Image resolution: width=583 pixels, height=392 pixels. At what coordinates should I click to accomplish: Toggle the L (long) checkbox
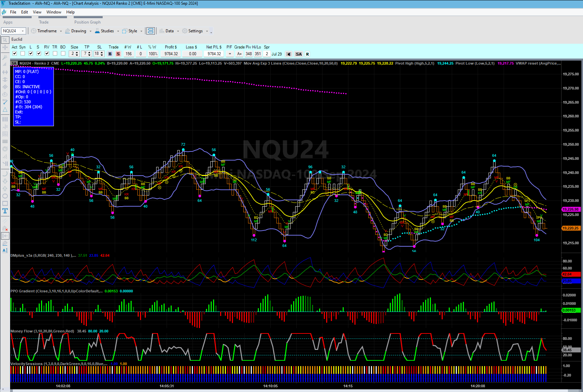[31, 54]
